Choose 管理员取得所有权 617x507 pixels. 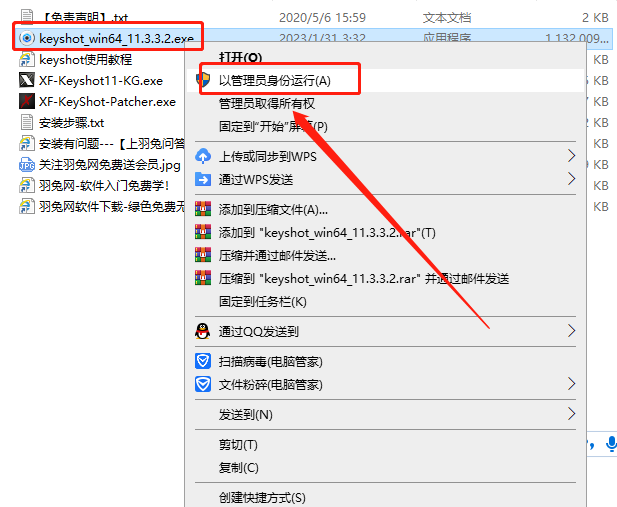[x=267, y=104]
